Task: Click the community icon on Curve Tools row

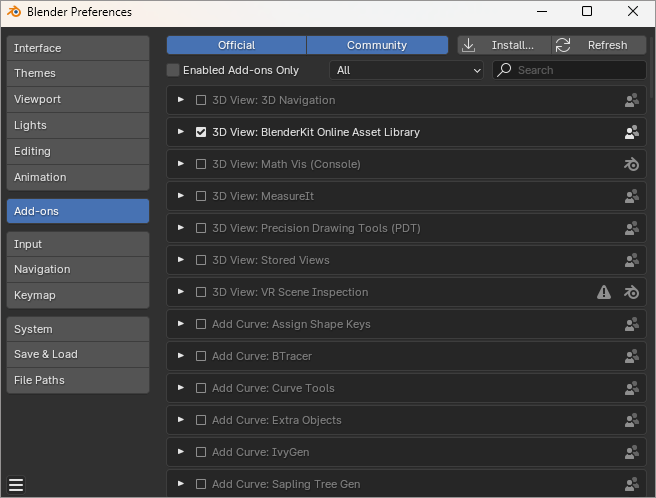Action: click(x=631, y=388)
